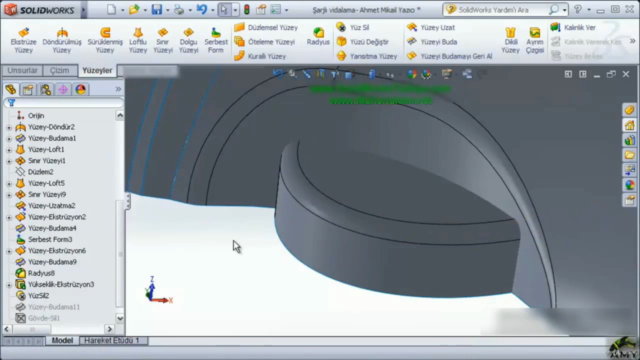Select YüzSil2 in the feature tree
The width and height of the screenshot is (640, 360).
click(x=38, y=296)
